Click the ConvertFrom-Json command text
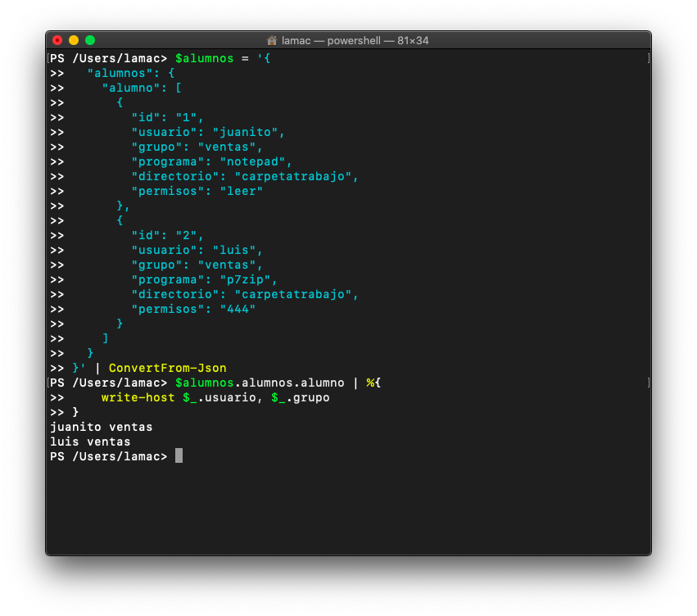Image resolution: width=697 pixels, height=616 pixels. pos(168,368)
